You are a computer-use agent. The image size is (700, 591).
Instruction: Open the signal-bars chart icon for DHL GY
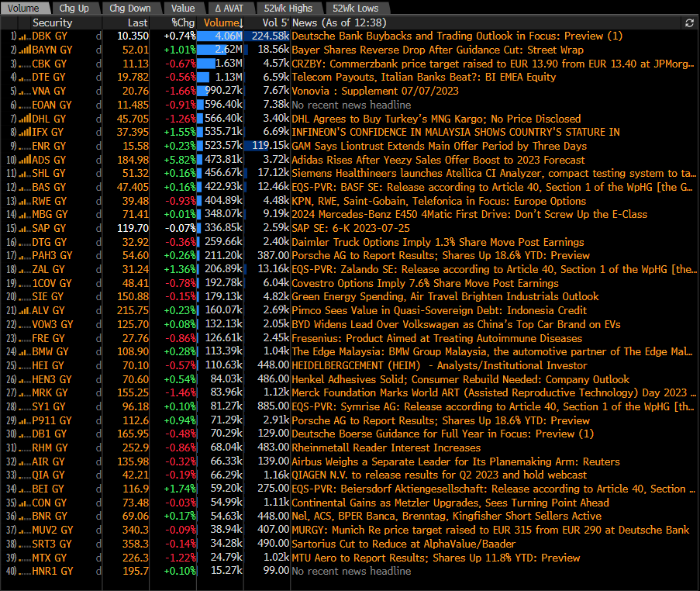coord(25,119)
